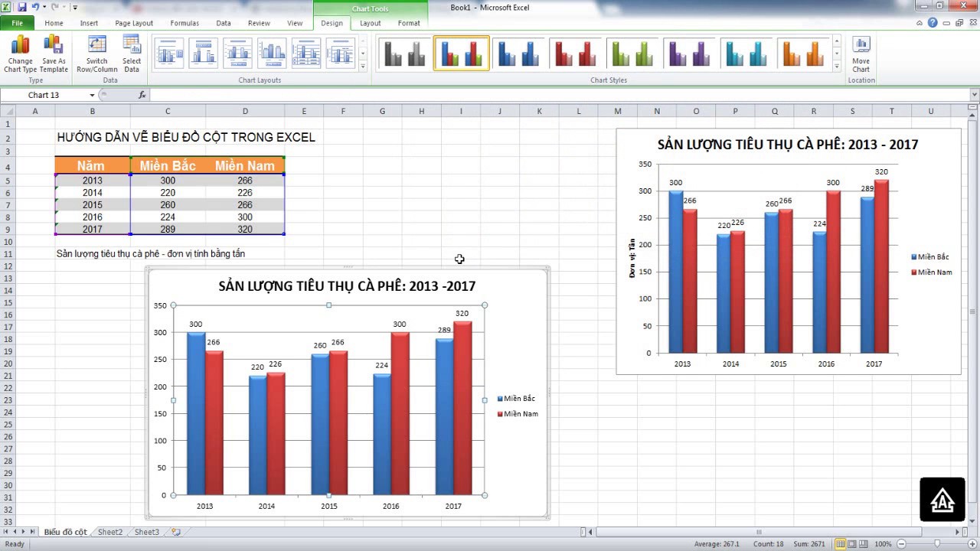Switch to Normal view in status bar
The width and height of the screenshot is (980, 551).
(841, 544)
